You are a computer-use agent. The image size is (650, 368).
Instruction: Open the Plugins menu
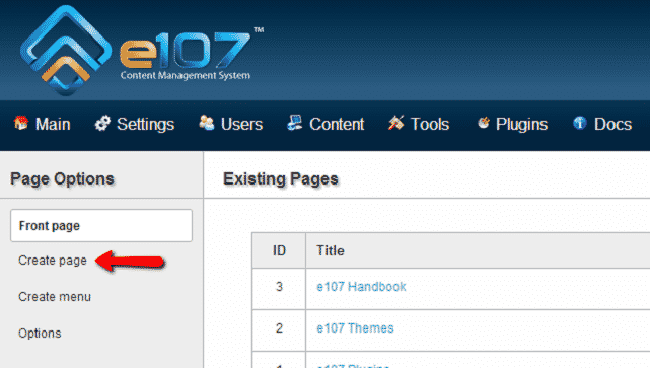pos(522,124)
